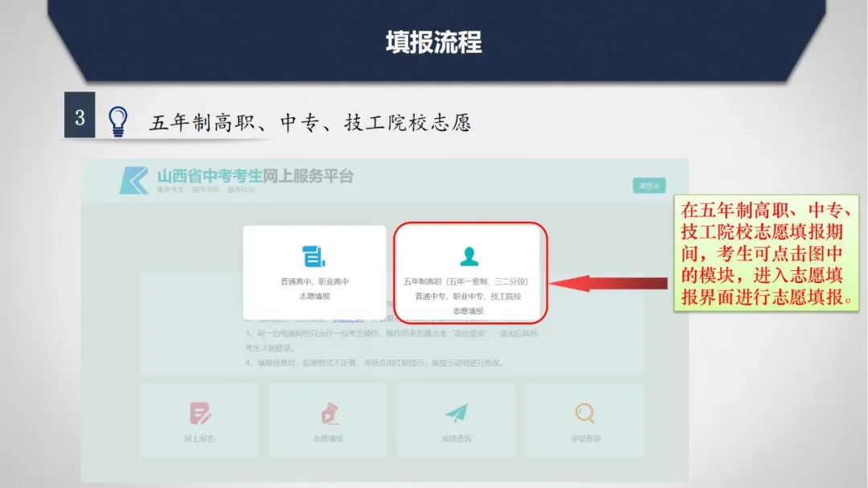This screenshot has height=488, width=868.
Task: Click the magnifier 录取查询 icon
Action: click(584, 413)
